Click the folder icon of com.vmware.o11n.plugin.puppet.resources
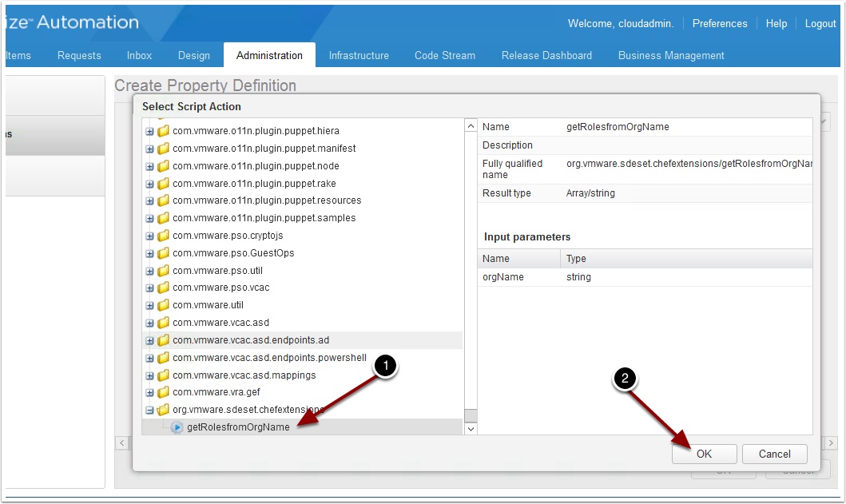Screen dimensions: 846x504 tap(163, 200)
